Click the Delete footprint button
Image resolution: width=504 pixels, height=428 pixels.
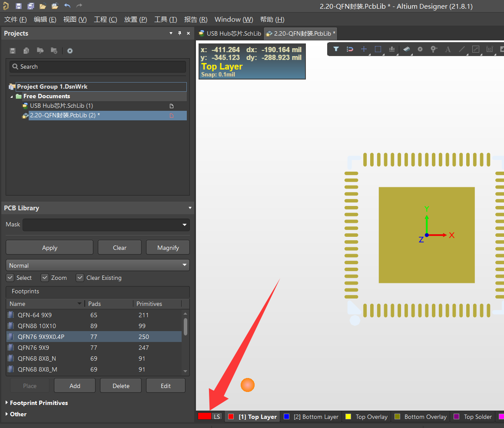click(121, 385)
